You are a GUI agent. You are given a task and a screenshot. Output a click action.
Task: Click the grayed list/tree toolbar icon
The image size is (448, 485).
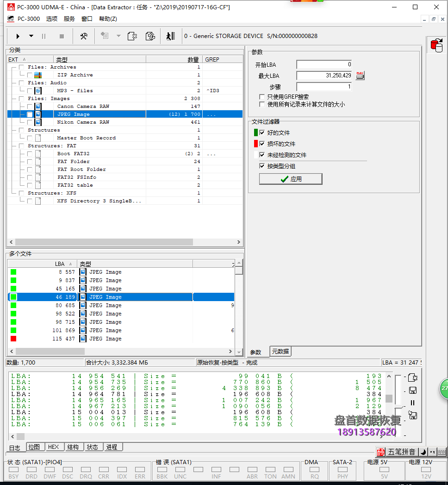click(105, 36)
